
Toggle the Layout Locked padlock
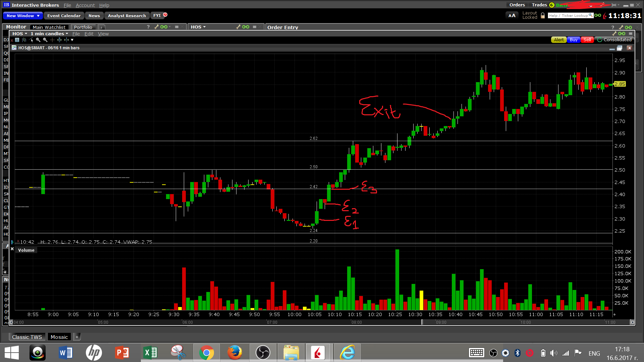543,16
